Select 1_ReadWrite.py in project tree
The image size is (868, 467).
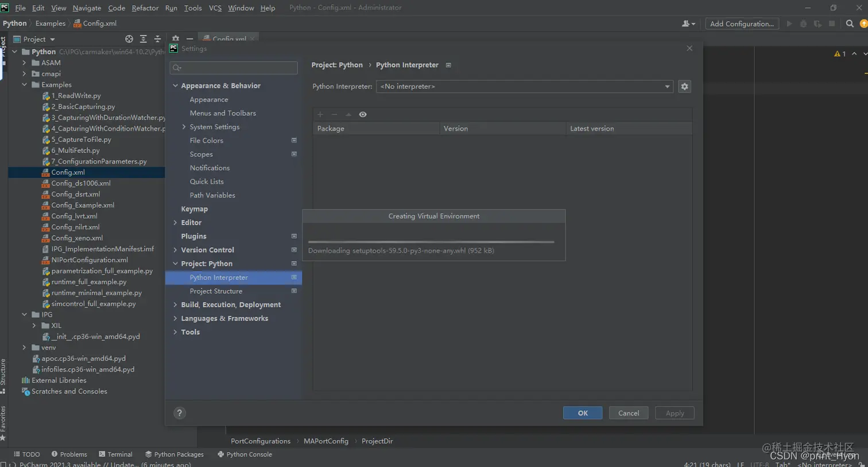(76, 96)
